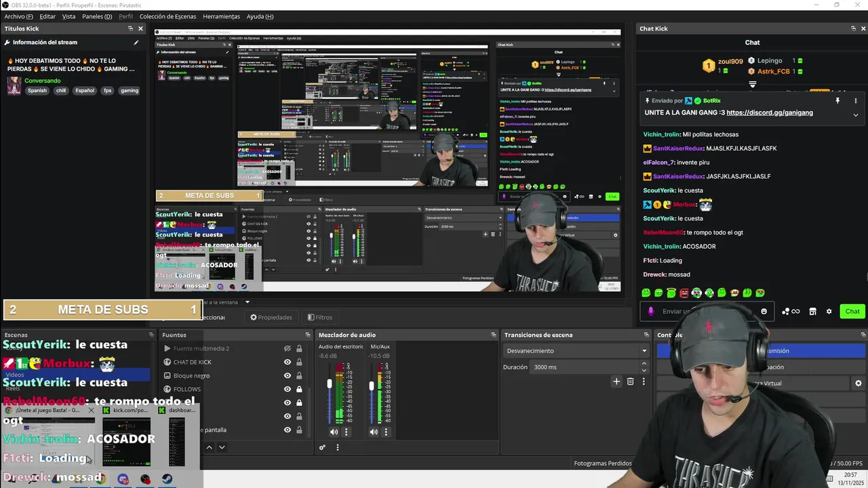Open the Ayuda menu
This screenshot has width=868, height=488.
click(x=260, y=16)
